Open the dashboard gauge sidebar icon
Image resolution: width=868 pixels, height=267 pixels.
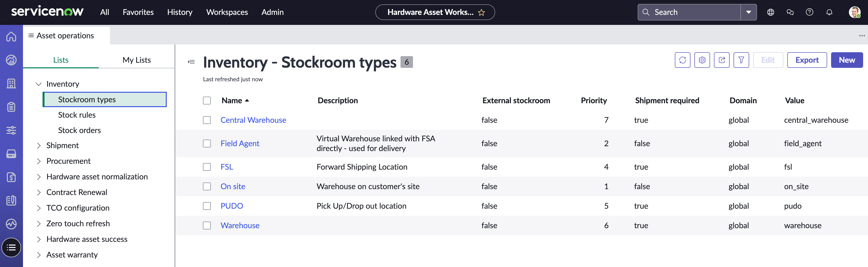coord(11,60)
